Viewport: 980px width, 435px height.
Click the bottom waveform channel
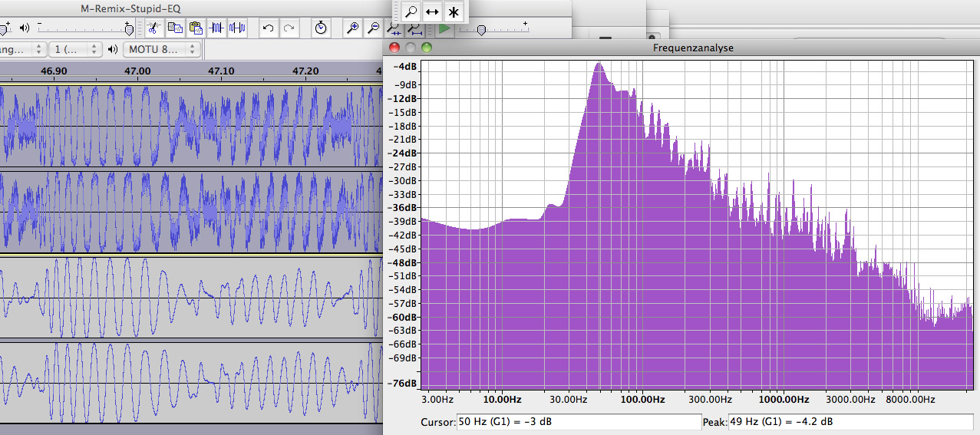(x=191, y=382)
